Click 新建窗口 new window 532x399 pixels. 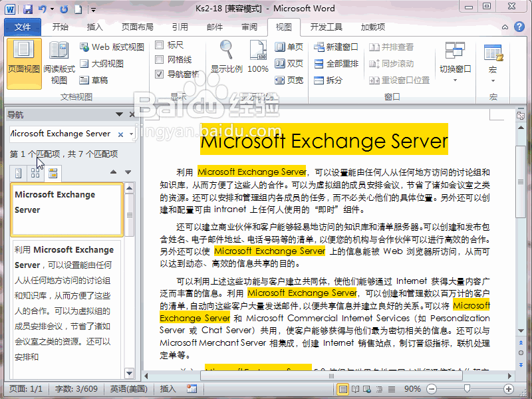tap(336, 47)
